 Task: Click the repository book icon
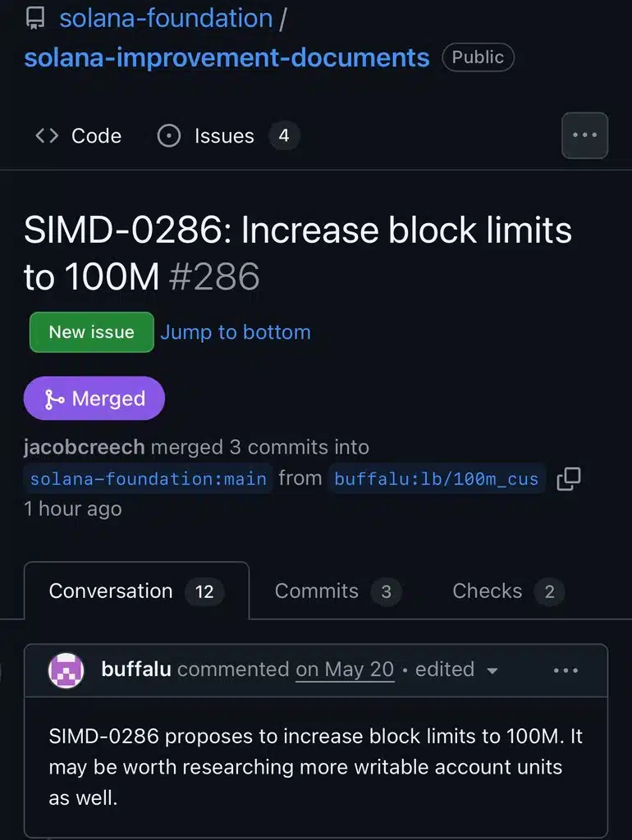point(36,19)
